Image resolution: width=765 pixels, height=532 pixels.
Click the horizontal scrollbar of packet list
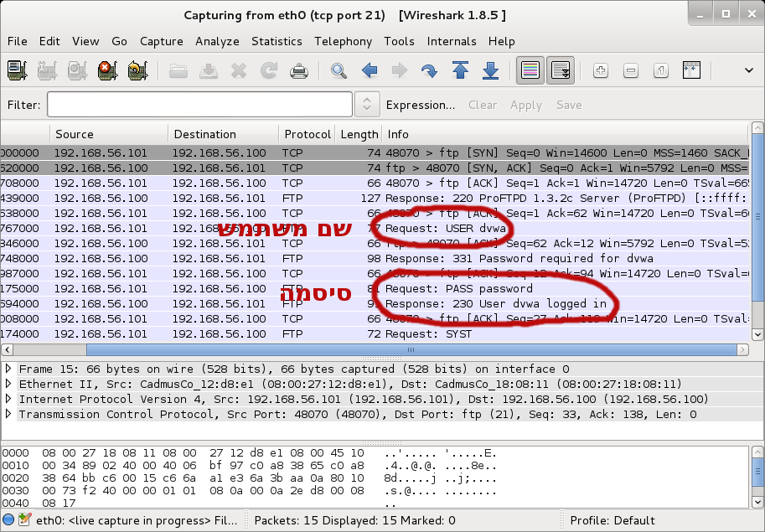point(411,349)
